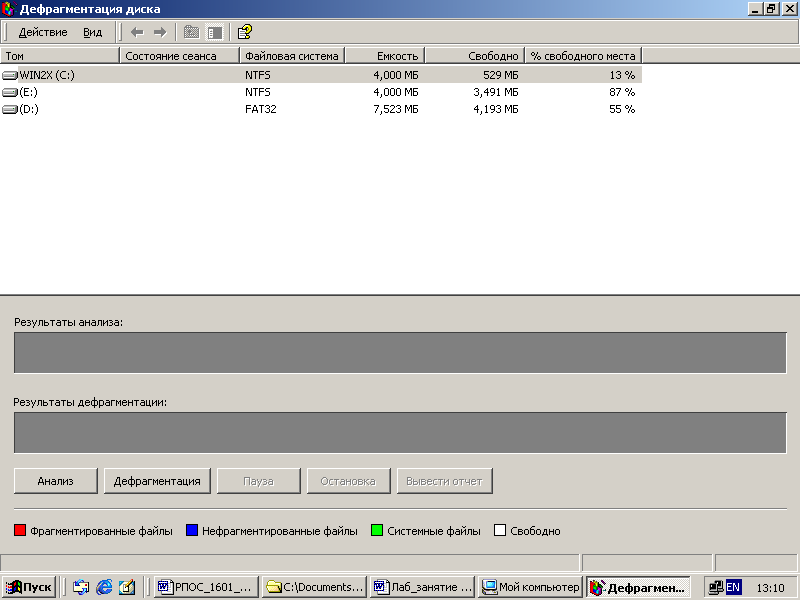Click the third quick launch icon
This screenshot has height=600, width=800.
point(127,587)
